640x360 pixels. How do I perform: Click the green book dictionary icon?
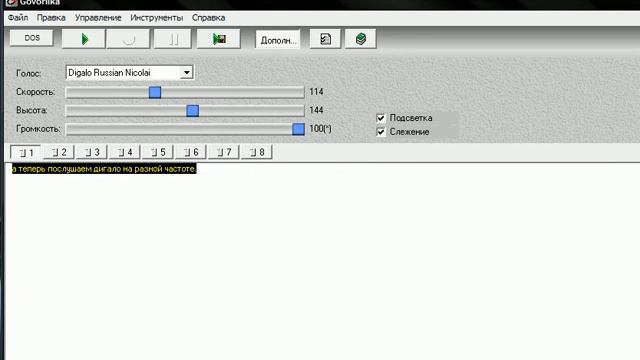pos(360,39)
